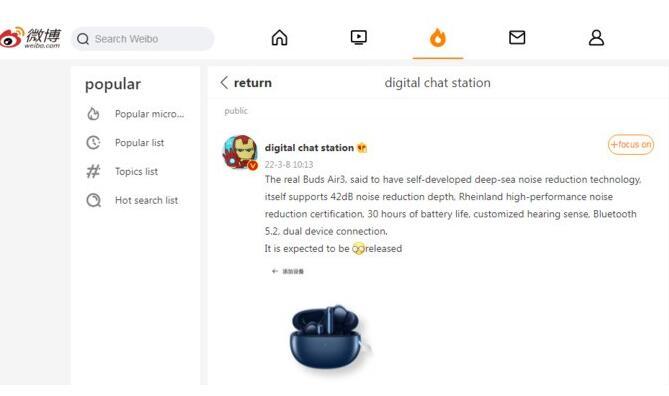Viewport: 669px width, 396px height.
Task: Click the flame icon beside Popular micro
Action: point(93,114)
